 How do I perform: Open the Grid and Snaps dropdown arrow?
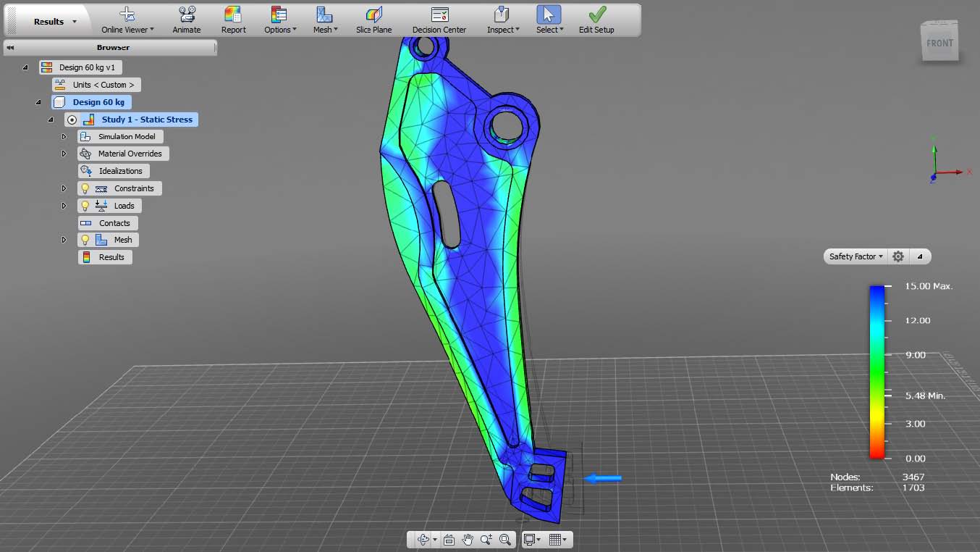point(565,540)
